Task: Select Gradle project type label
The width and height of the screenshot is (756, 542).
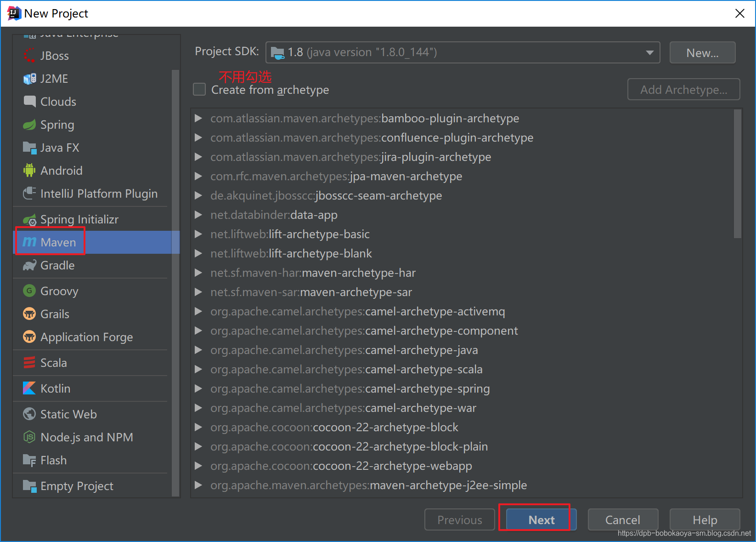Action: click(57, 265)
